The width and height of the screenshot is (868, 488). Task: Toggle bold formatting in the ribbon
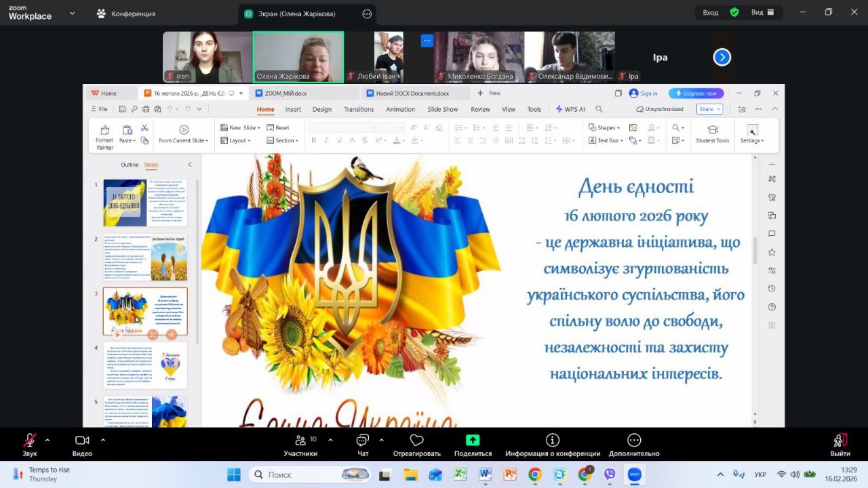coord(313,141)
